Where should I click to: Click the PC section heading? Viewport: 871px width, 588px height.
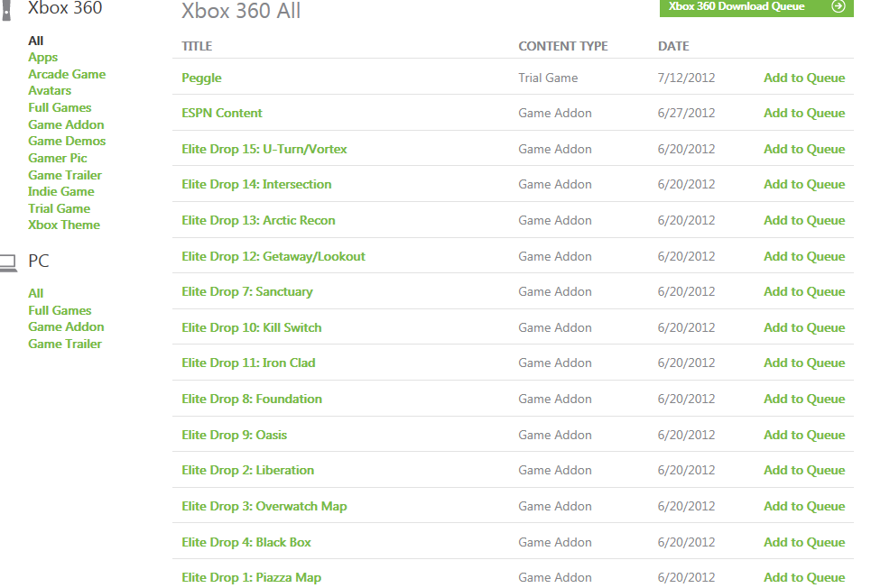click(x=38, y=261)
